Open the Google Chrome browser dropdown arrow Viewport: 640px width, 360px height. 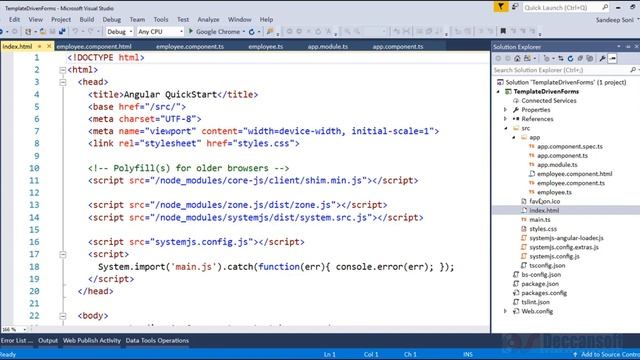[244, 31]
